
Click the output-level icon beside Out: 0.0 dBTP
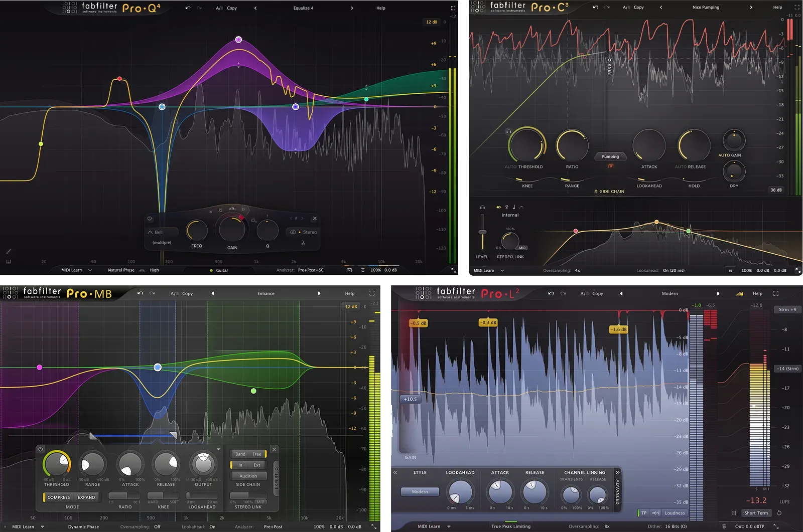click(x=724, y=526)
